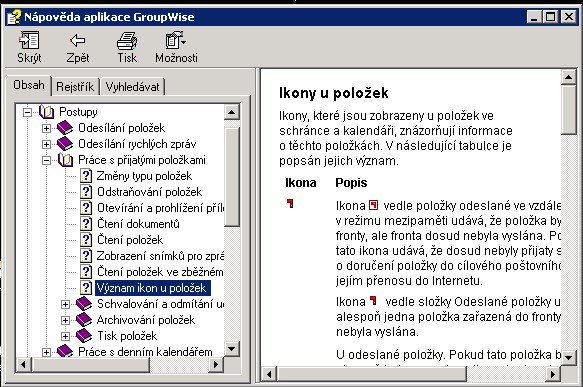
Task: Click the topic icon beside Čtení položek ve zběžném
Action: click(x=86, y=272)
